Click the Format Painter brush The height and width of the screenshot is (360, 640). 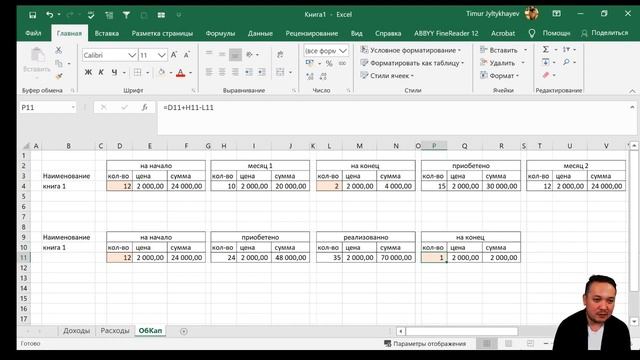pyautogui.click(x=59, y=76)
